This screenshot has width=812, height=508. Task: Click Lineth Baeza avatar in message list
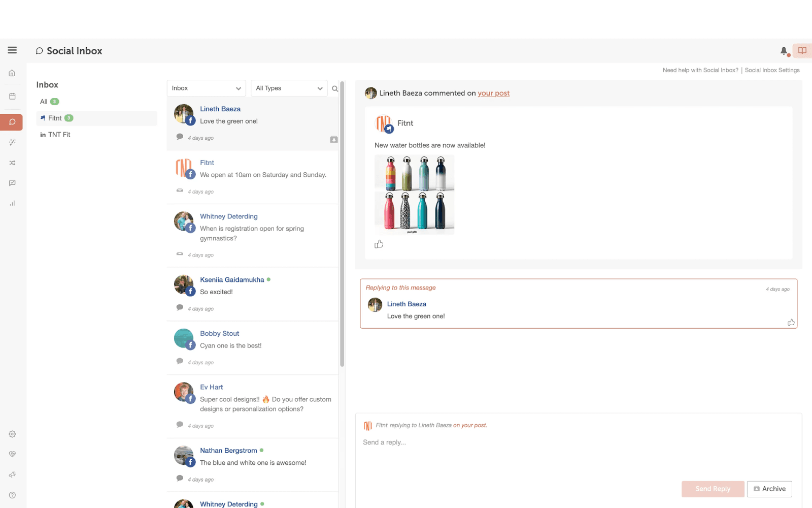(x=184, y=114)
